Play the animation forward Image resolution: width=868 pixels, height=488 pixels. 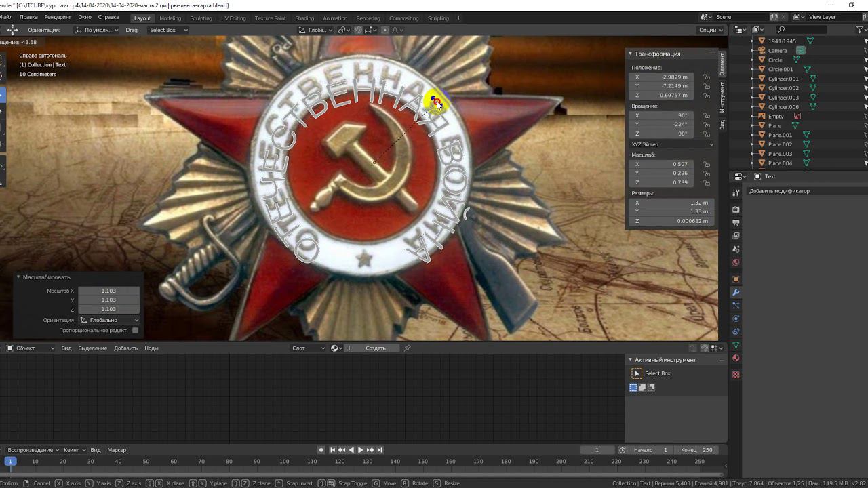[361, 450]
